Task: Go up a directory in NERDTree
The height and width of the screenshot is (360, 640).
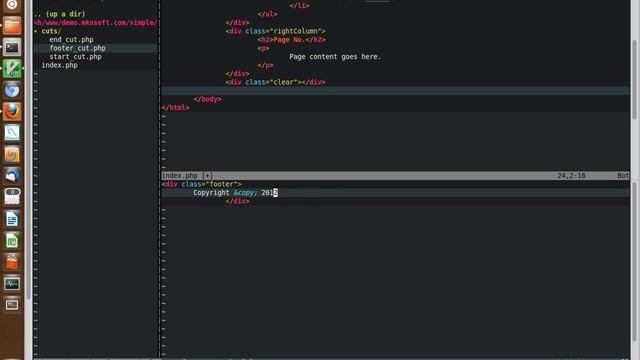Action: [60, 14]
